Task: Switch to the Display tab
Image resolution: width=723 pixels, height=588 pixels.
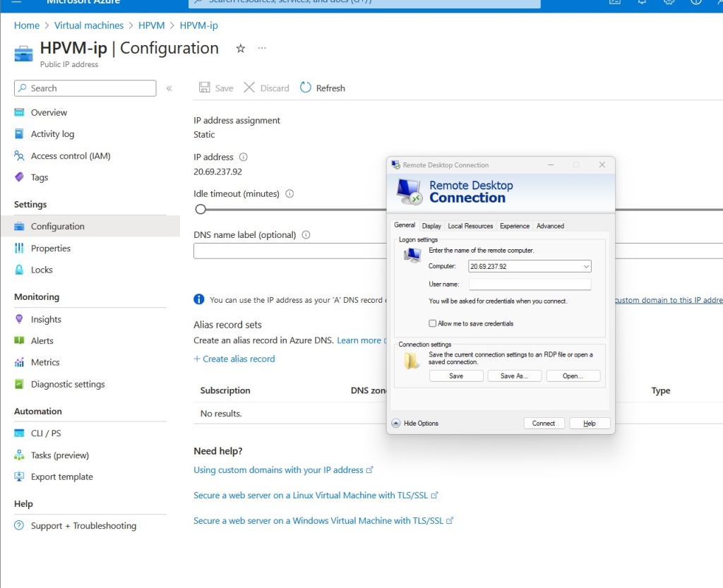Action: coord(431,226)
